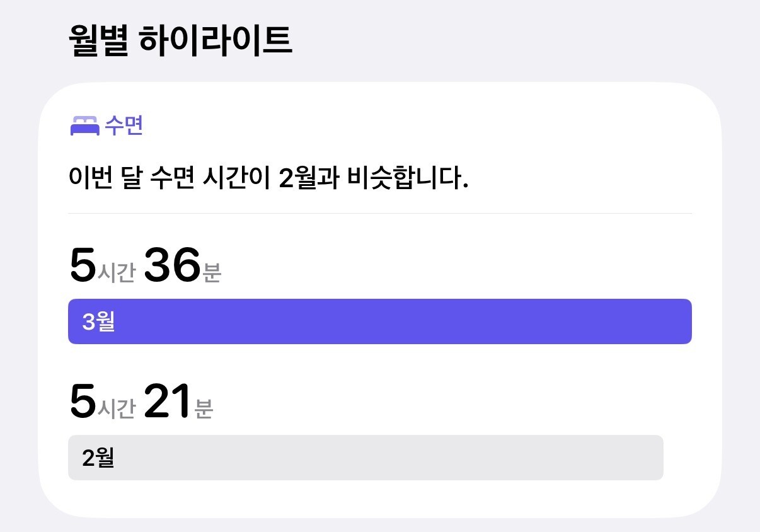Tap the purple bed sleep icon
This screenshot has height=532, width=760.
click(84, 126)
